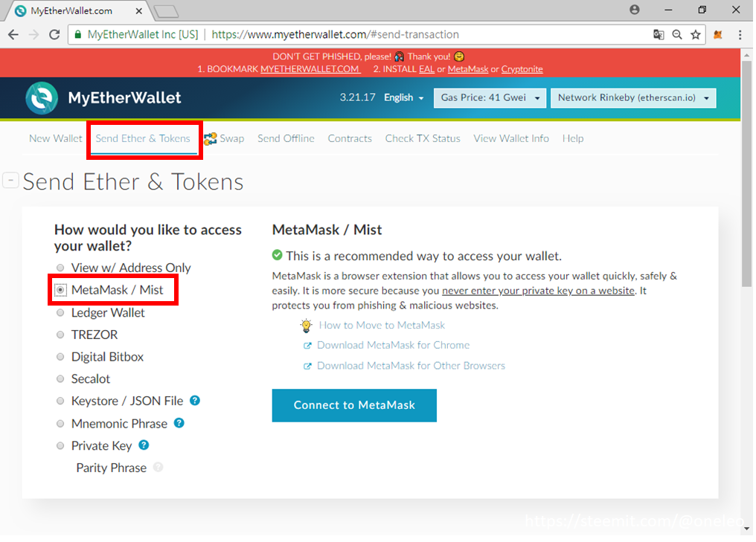Image resolution: width=756 pixels, height=542 pixels.
Task: Click the Connect to MetaMask button
Action: (354, 406)
